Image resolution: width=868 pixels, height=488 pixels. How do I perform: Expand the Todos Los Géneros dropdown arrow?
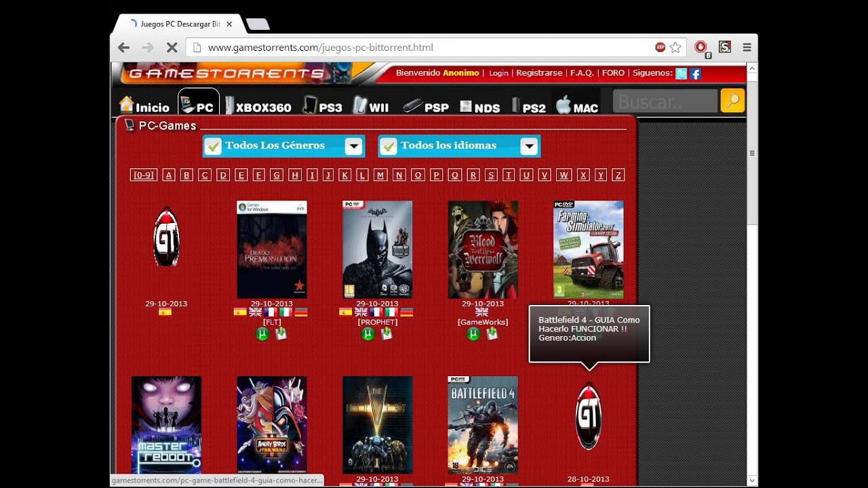coord(353,146)
